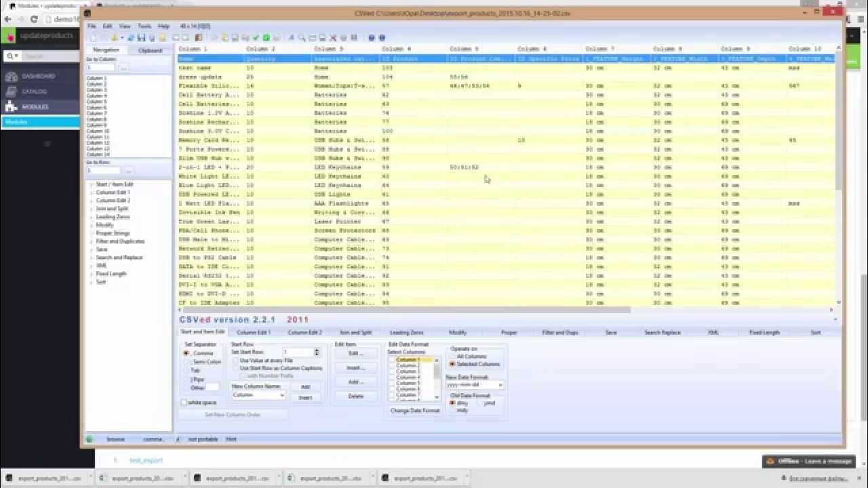Click the first blue help toolbar icon
This screenshot has width=868, height=488.
[371, 37]
